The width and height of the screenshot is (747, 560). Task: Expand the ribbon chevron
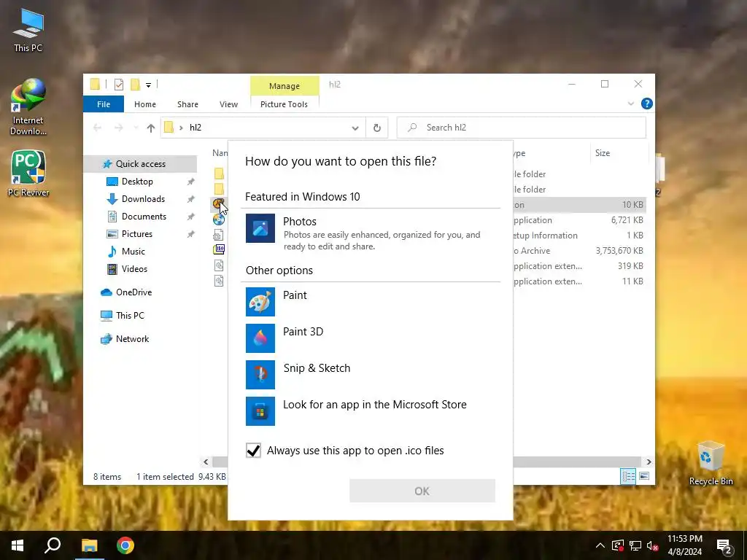[x=631, y=104]
